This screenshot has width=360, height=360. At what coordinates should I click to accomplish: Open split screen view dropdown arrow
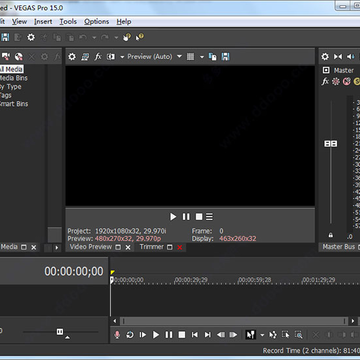coord(122,57)
